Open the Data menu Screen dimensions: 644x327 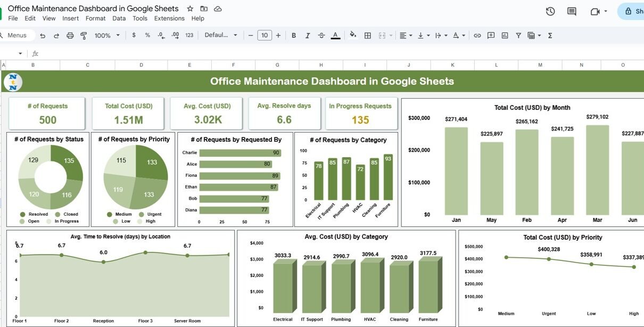pyautogui.click(x=119, y=19)
